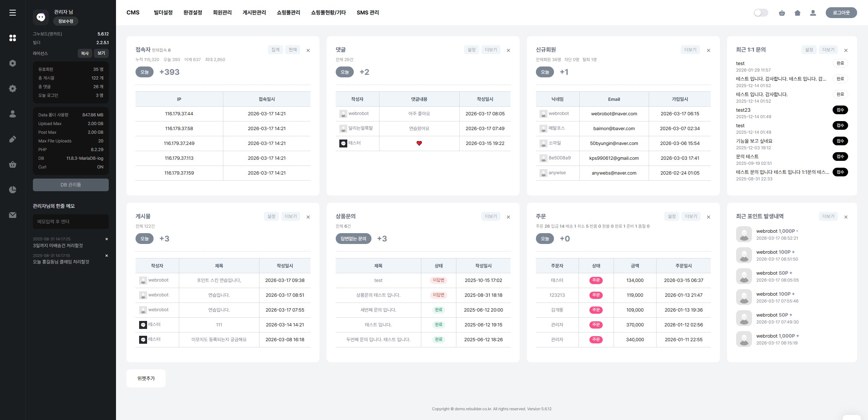This screenshot has width=868, height=420.
Task: Open 더보기 on the 주문 widget
Action: 691,217
